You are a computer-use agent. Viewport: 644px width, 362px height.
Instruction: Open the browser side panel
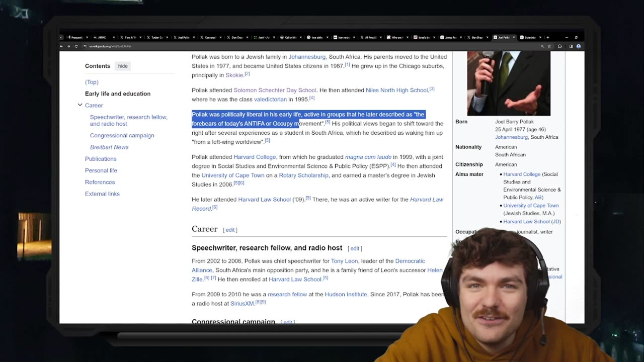(571, 46)
